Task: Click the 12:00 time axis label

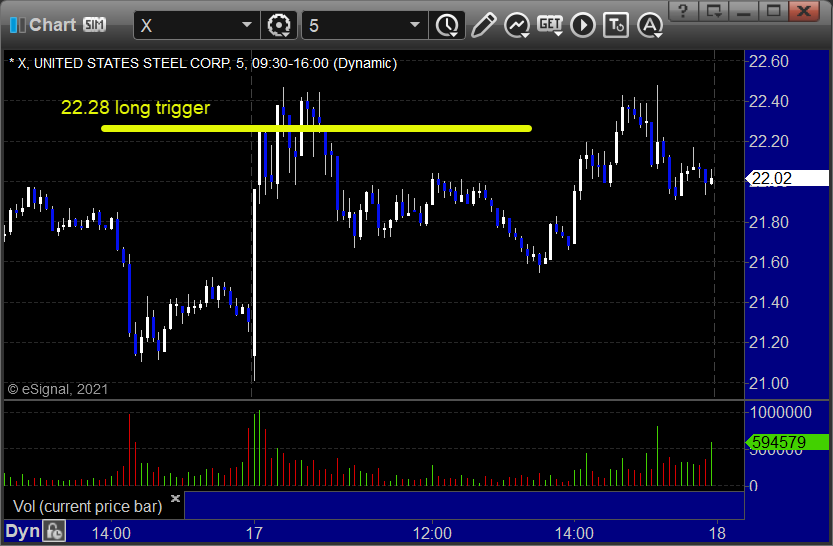Action: (x=432, y=533)
